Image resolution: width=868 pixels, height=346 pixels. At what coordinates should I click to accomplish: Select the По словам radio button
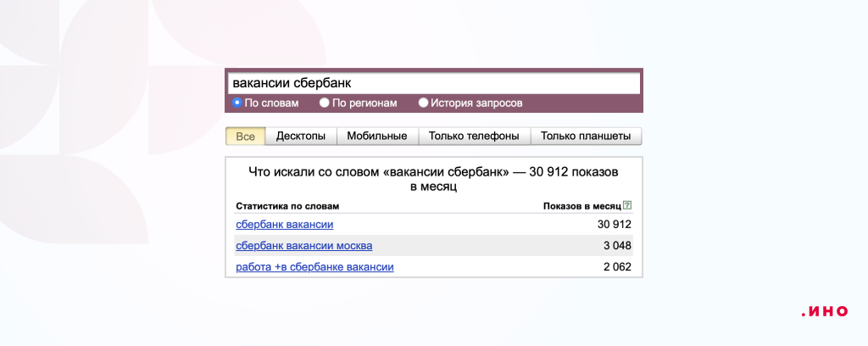[237, 103]
